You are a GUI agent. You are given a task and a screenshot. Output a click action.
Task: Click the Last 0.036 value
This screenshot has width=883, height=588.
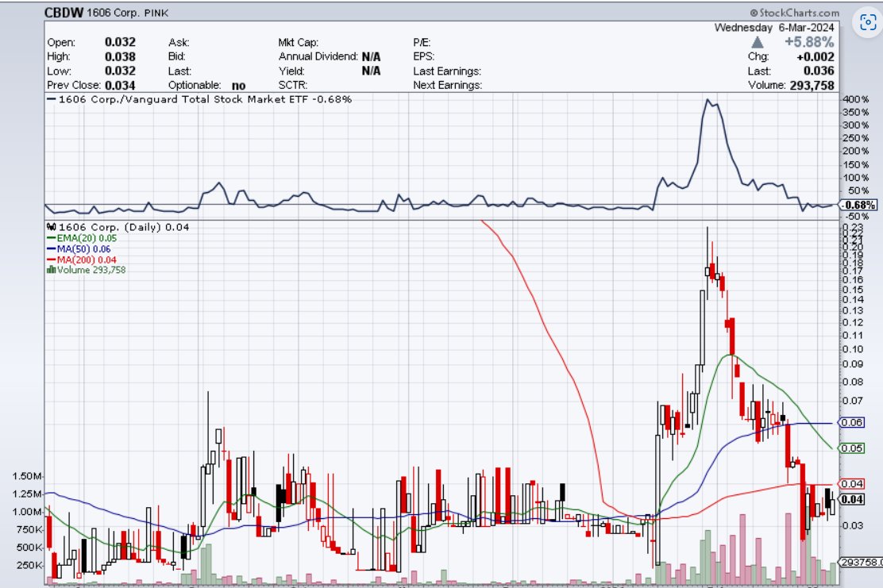(x=819, y=71)
